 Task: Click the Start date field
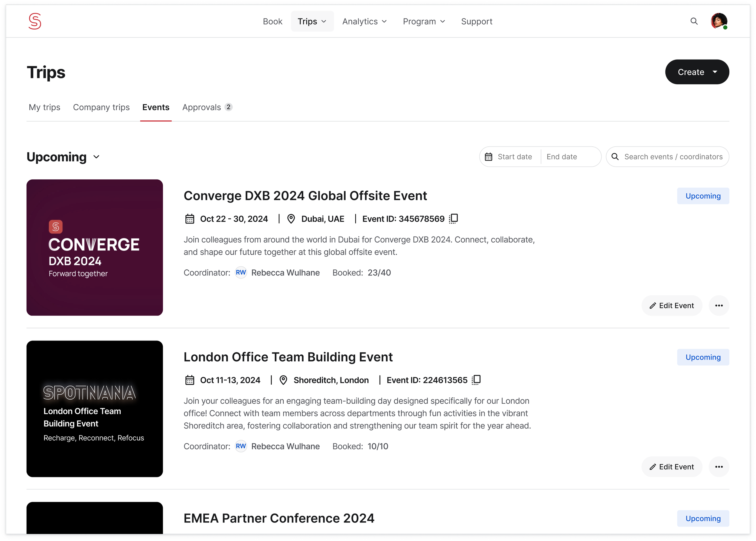pyautogui.click(x=515, y=157)
